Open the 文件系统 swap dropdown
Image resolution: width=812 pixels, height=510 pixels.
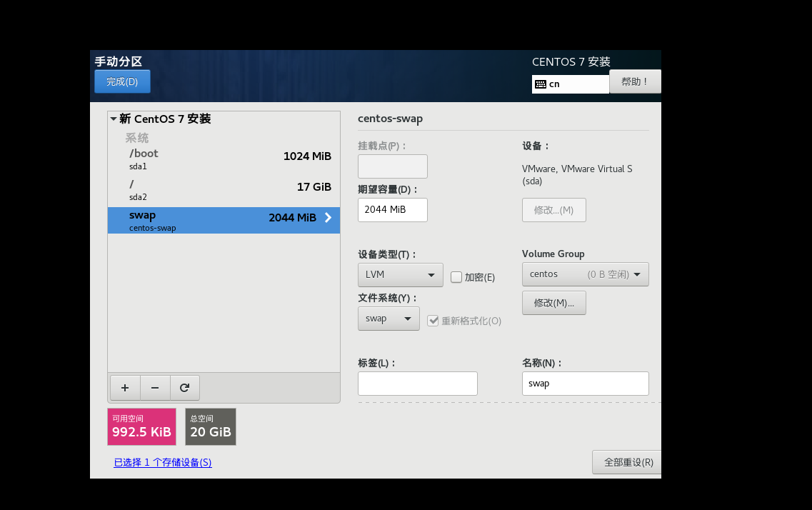[389, 319]
